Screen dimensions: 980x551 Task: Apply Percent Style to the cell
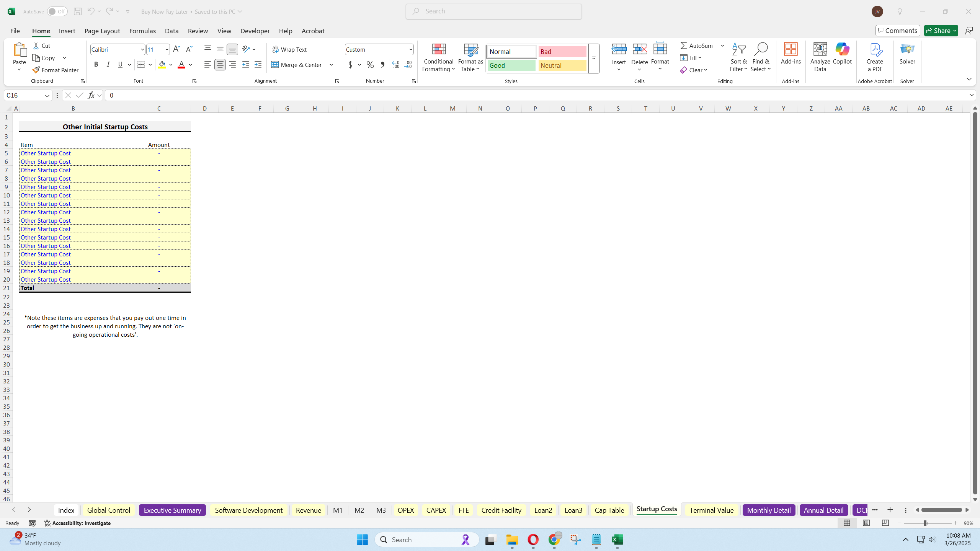click(369, 65)
